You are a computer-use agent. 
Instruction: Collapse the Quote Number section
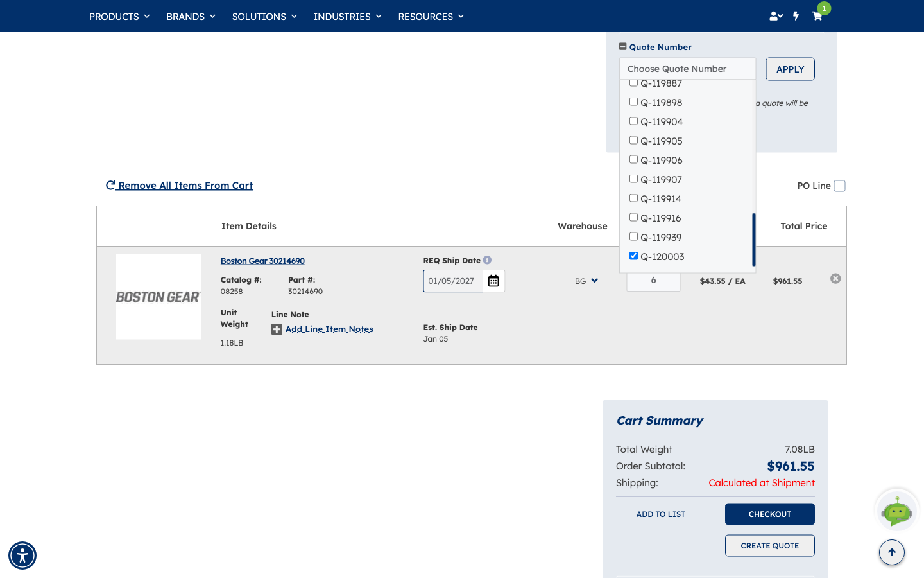coord(622,46)
